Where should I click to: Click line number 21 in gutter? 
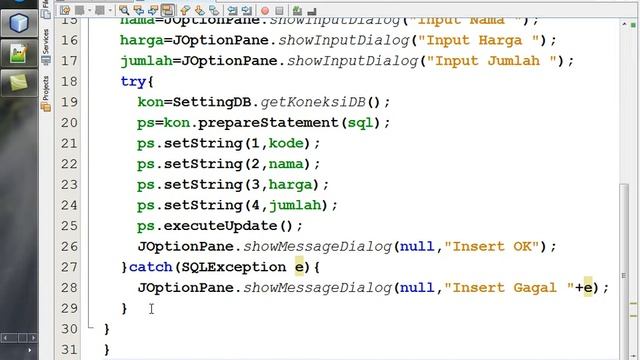(x=69, y=143)
